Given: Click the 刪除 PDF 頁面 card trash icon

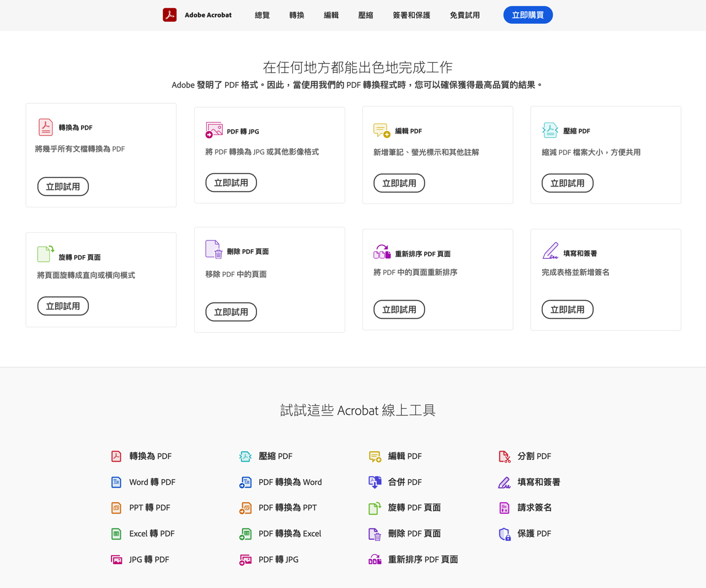Looking at the screenshot, I should [214, 249].
